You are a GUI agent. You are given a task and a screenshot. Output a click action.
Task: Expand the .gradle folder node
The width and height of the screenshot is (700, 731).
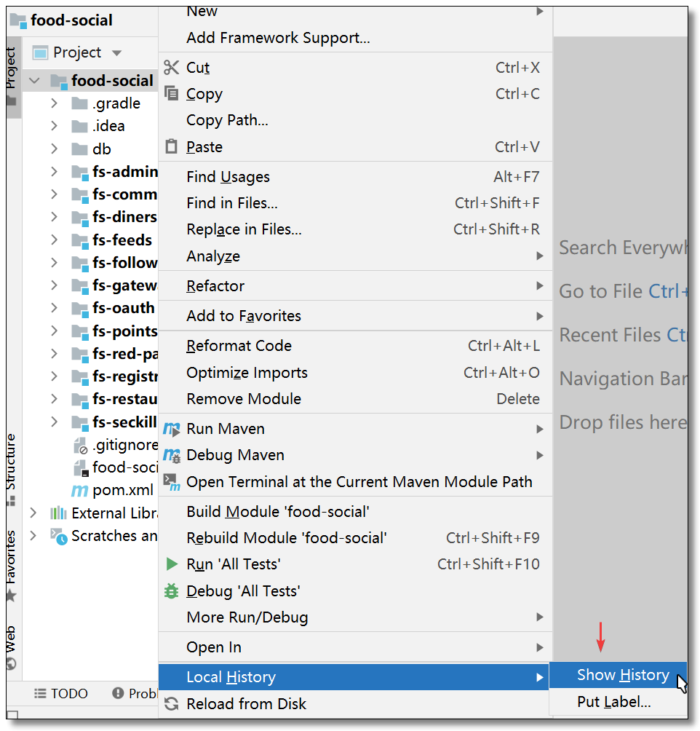pos(54,103)
